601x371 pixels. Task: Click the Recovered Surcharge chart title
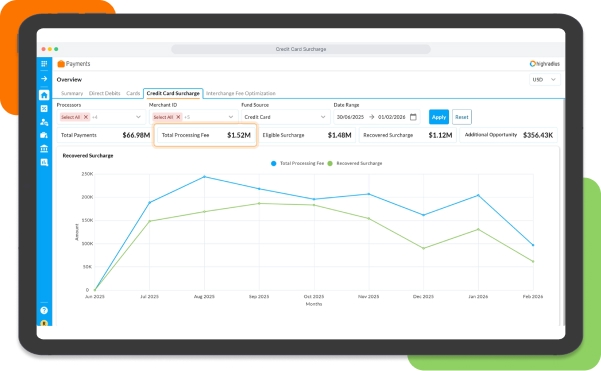point(88,156)
